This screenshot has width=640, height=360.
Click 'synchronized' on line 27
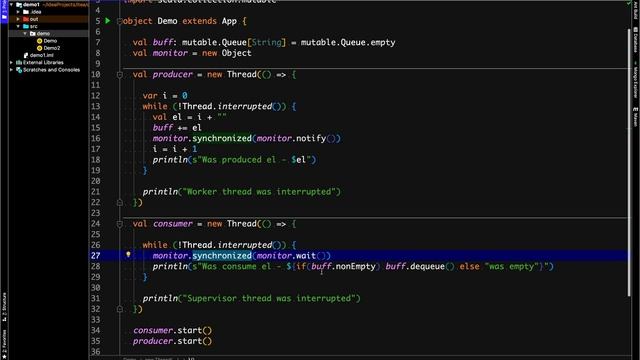(x=222, y=256)
